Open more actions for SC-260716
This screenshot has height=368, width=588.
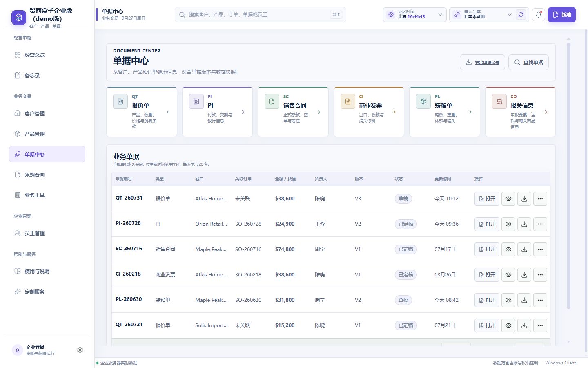click(540, 249)
